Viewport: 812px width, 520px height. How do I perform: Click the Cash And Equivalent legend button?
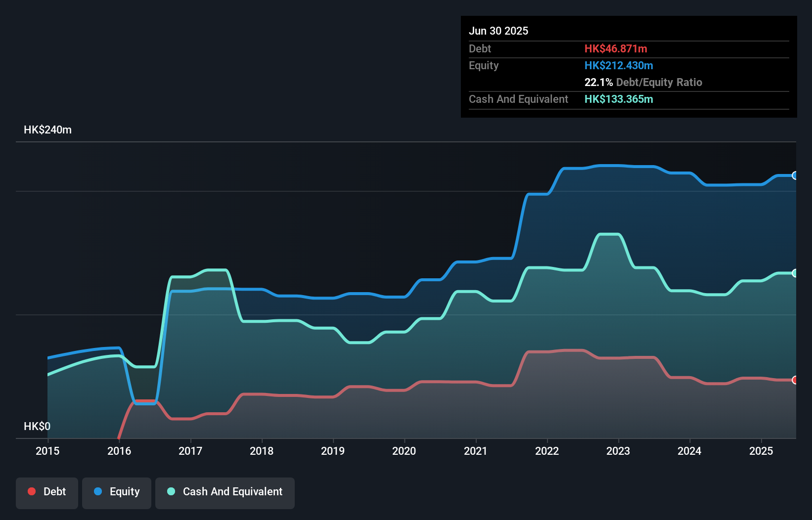(225, 492)
